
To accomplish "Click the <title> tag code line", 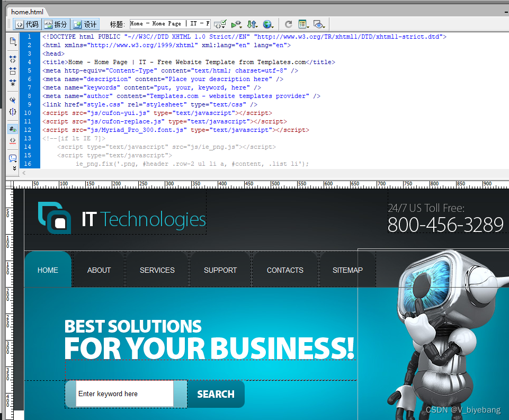I will [x=189, y=62].
